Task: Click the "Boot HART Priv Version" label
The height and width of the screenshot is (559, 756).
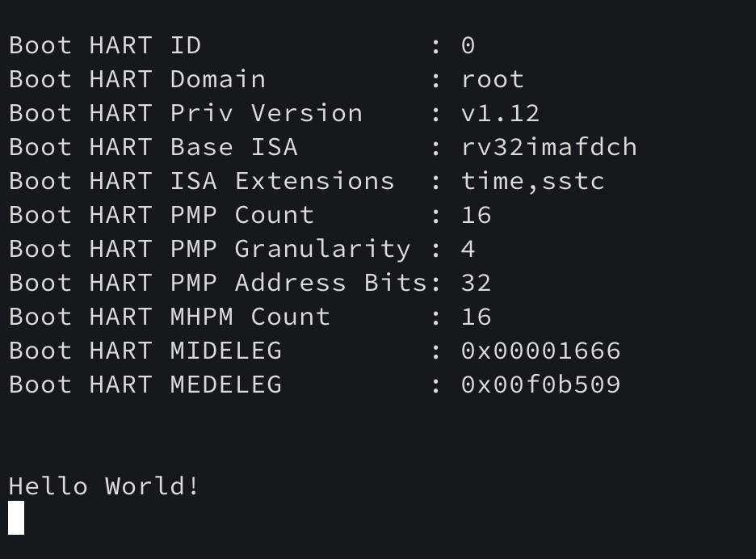Action: pyautogui.click(x=186, y=113)
